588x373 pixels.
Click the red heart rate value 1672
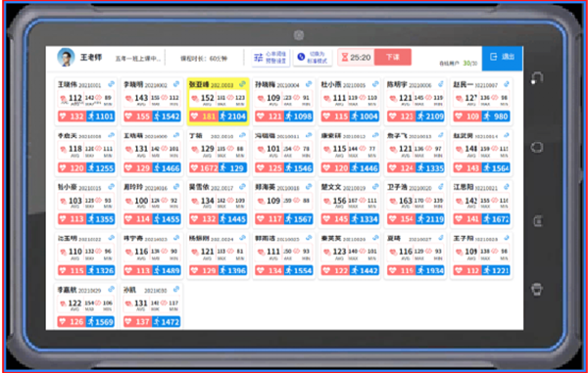[204, 167]
